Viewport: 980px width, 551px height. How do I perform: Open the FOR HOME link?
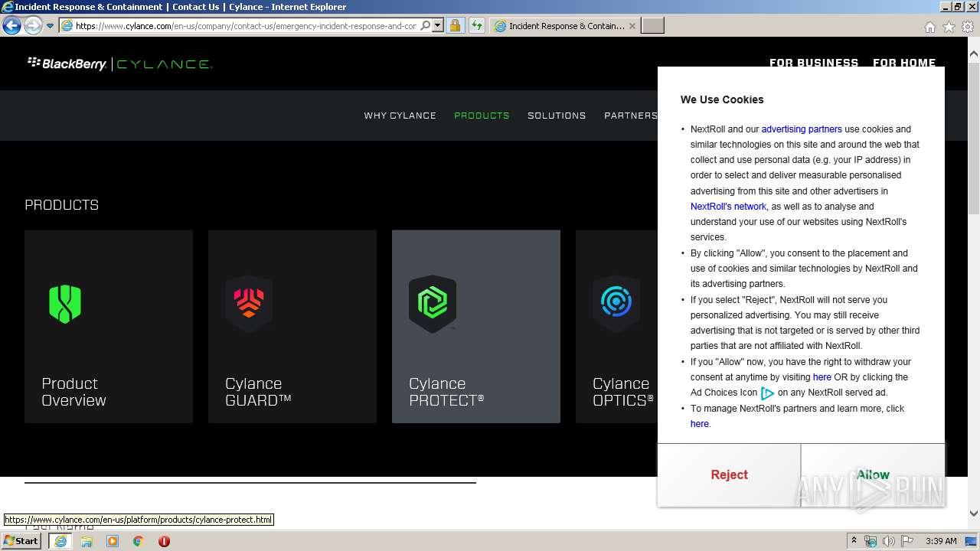pos(904,63)
